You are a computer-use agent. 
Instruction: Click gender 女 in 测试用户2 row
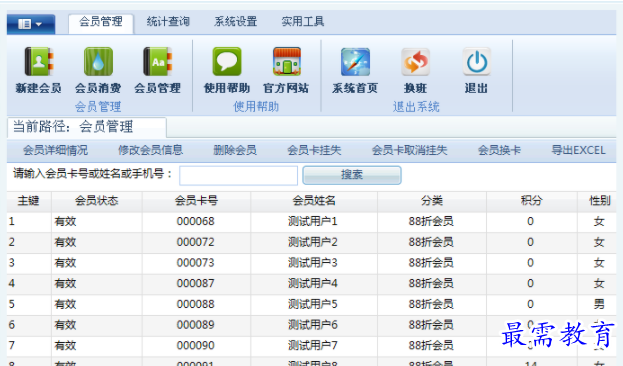(x=599, y=242)
